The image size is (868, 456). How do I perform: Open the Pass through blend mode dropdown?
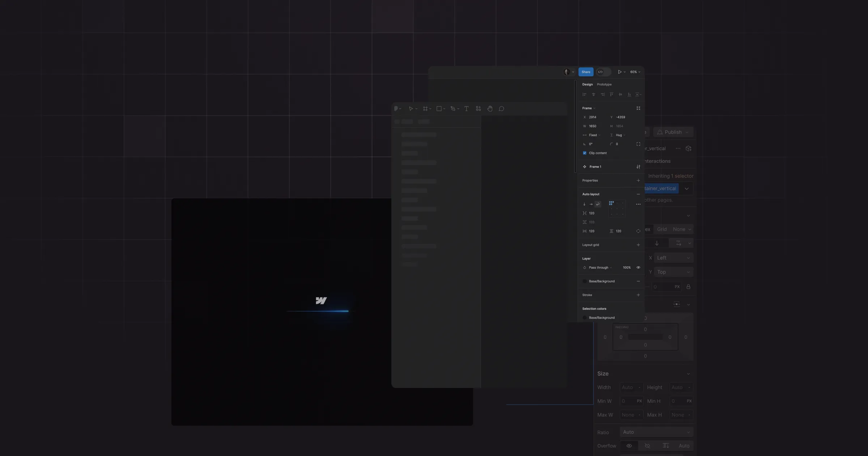click(600, 268)
